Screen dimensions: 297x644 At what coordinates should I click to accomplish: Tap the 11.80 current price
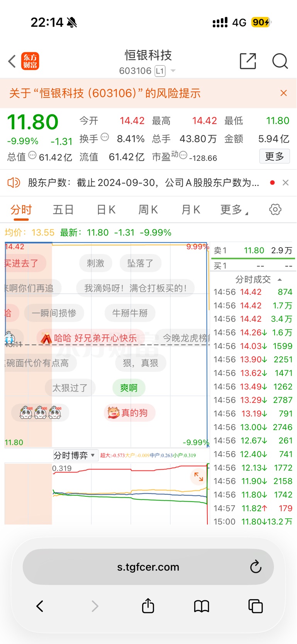click(x=33, y=122)
